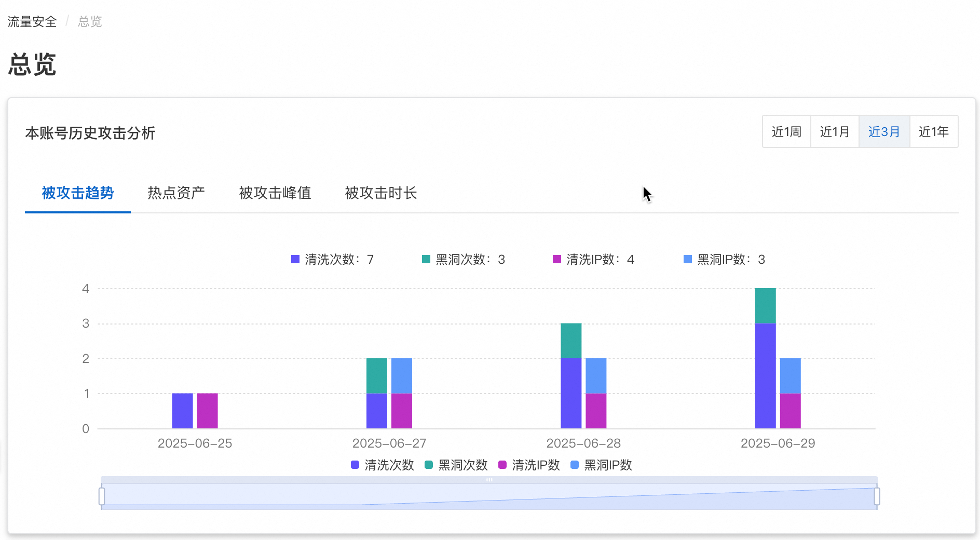Screen dimensions: 980x540
Task: Click the magenta 清洗IP数 segment for 2025-06-28
Action: tap(596, 411)
